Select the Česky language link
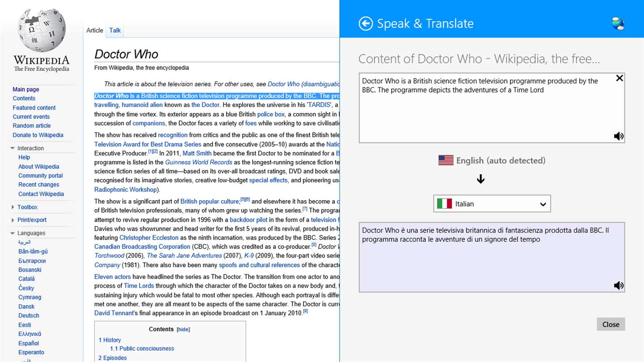 point(26,288)
